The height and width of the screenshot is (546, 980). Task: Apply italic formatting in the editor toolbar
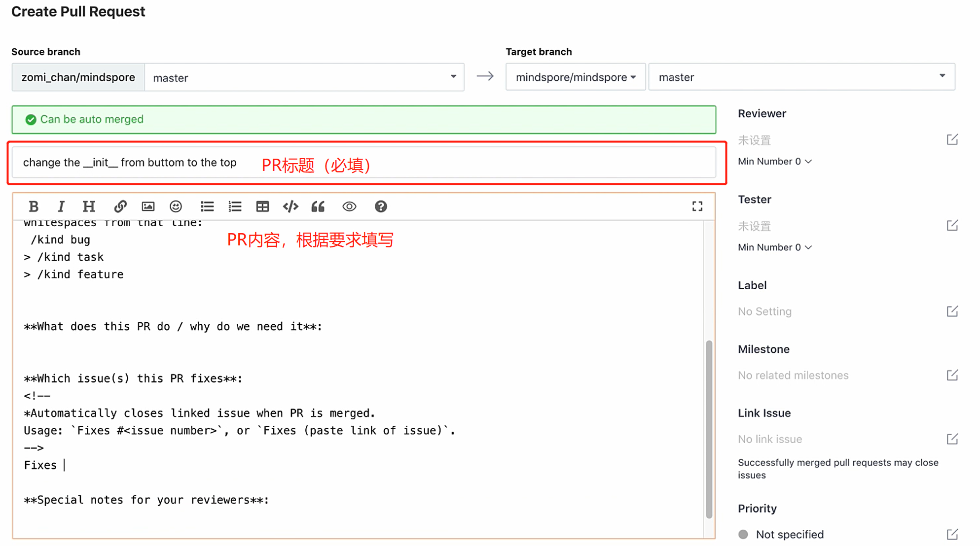coord(61,206)
